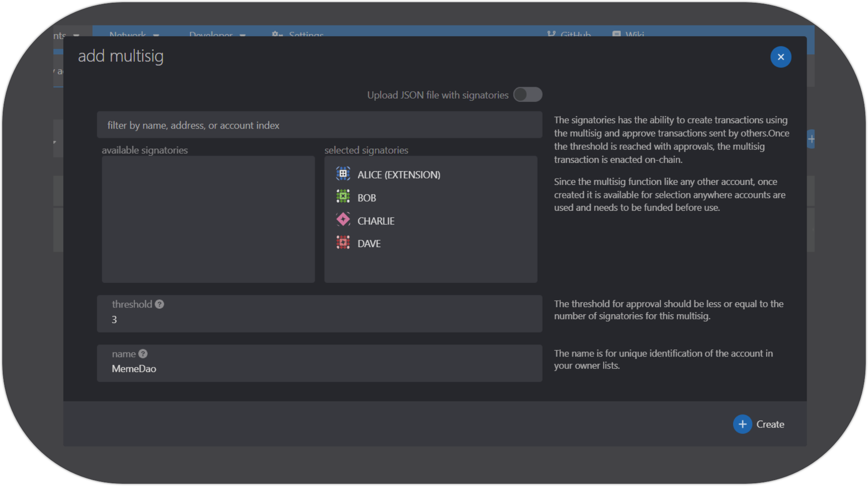The width and height of the screenshot is (868, 486).
Task: Click CHARLIE's pink identicon
Action: click(343, 220)
